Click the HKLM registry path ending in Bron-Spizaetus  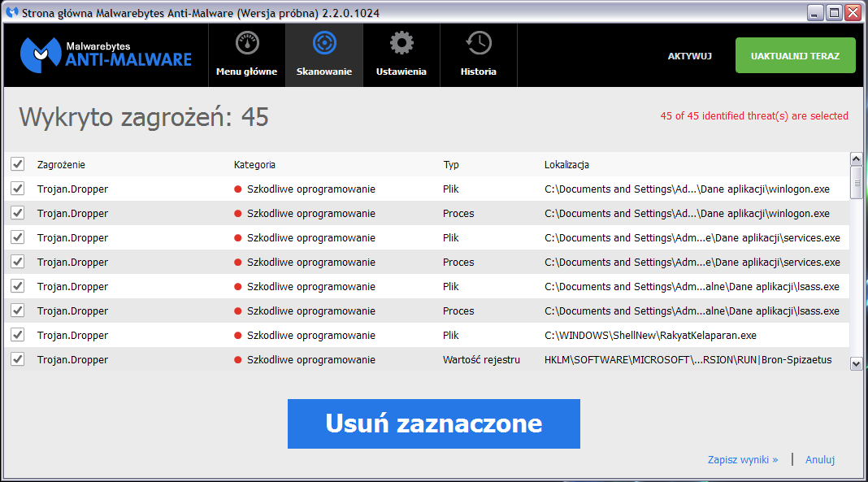(688, 359)
